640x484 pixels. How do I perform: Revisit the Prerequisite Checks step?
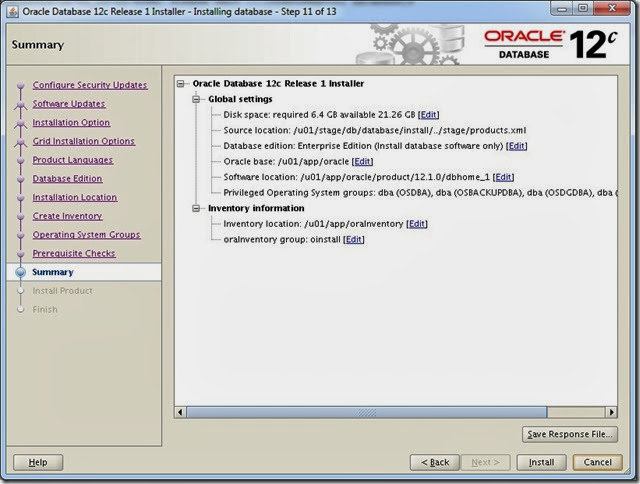coord(74,253)
